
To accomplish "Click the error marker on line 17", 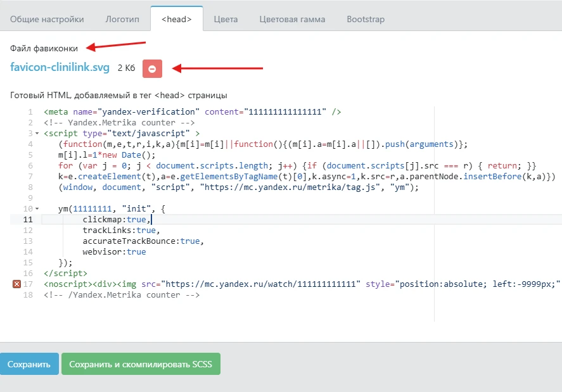I will coord(16,284).
